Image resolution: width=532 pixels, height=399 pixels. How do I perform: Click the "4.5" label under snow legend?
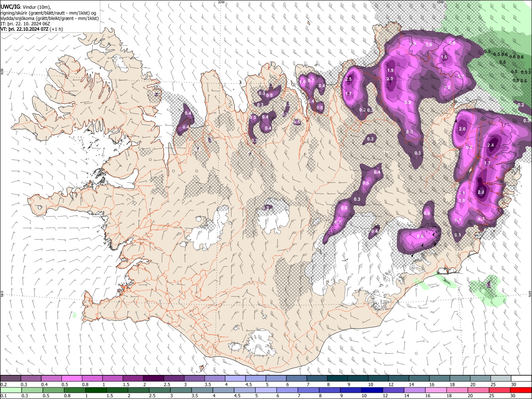(x=249, y=384)
